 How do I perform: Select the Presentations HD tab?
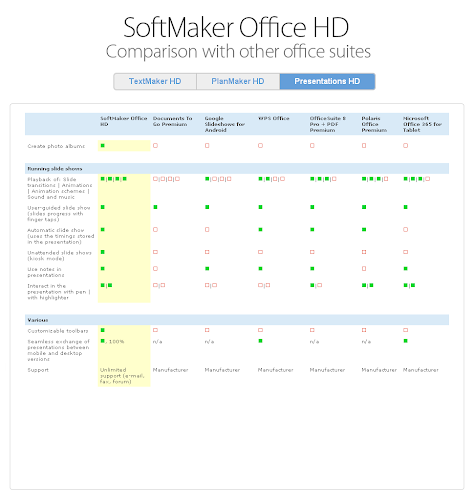(327, 81)
